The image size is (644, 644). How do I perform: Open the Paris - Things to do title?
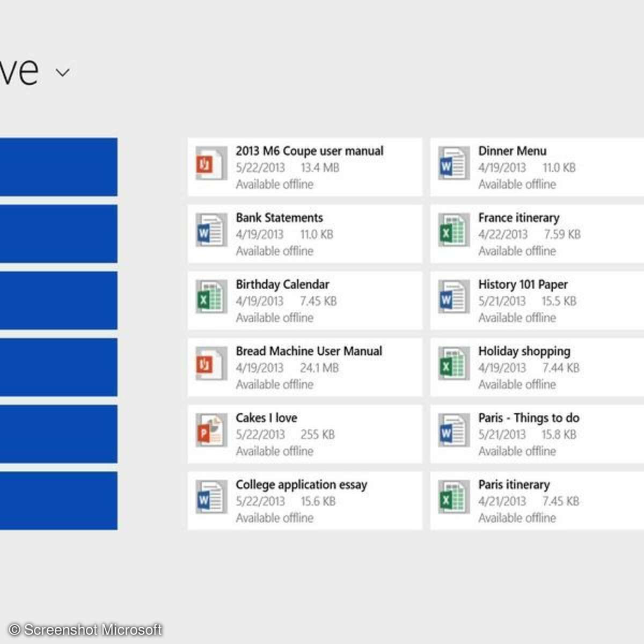529,418
